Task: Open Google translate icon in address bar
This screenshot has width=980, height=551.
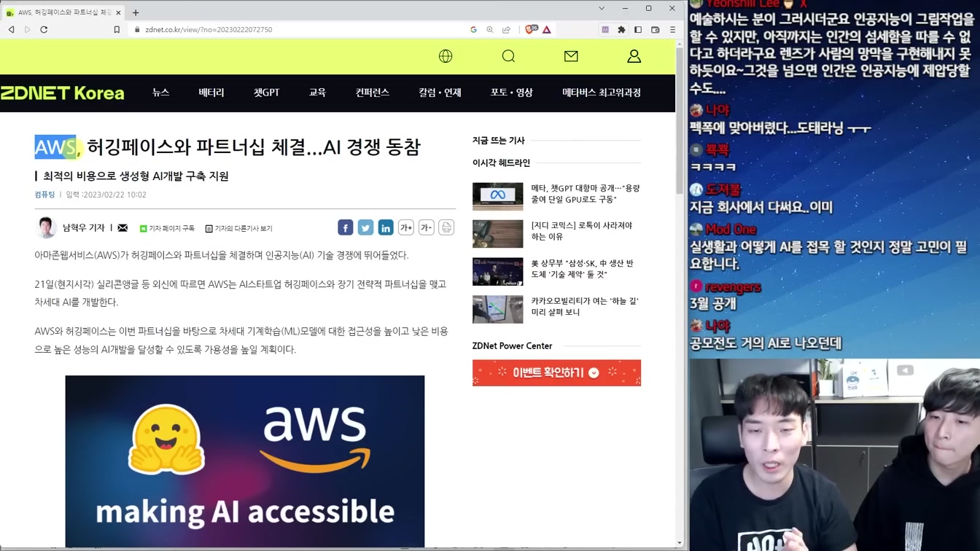Action: point(473,30)
